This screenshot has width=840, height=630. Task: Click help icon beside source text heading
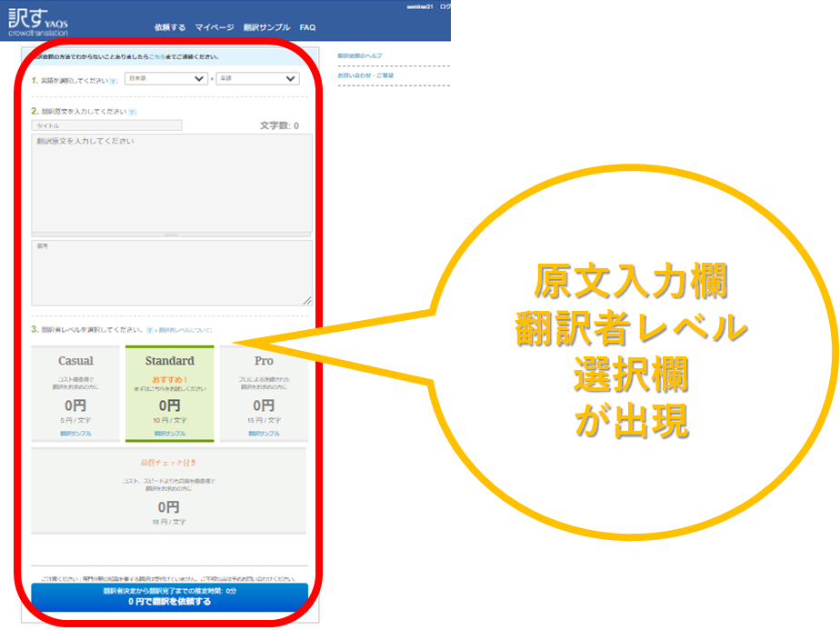click(133, 112)
